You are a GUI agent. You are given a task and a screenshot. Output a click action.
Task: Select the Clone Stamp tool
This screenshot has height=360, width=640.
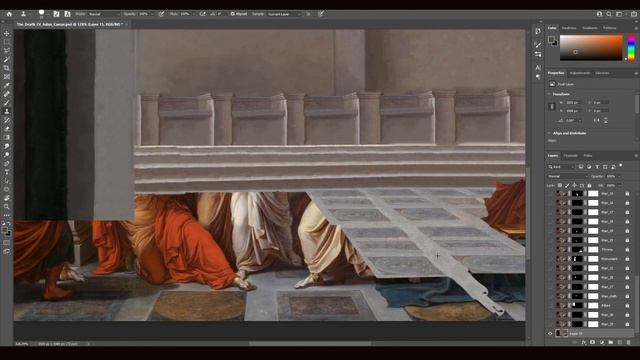7,111
